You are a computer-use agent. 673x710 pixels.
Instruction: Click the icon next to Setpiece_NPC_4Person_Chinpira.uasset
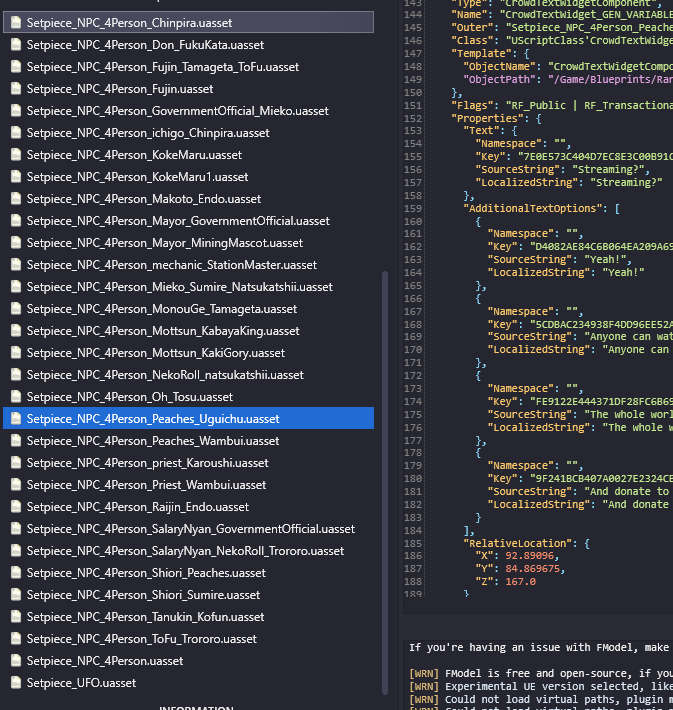point(16,21)
